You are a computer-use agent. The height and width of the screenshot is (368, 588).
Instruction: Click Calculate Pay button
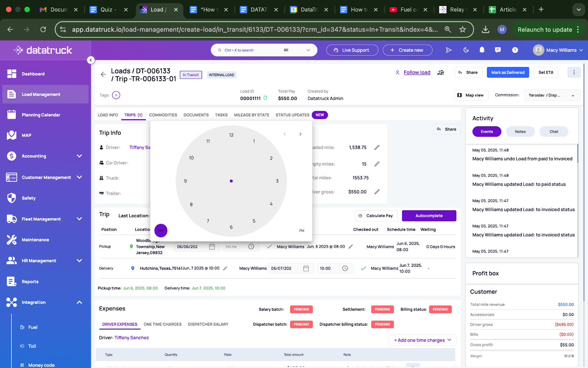(x=376, y=216)
